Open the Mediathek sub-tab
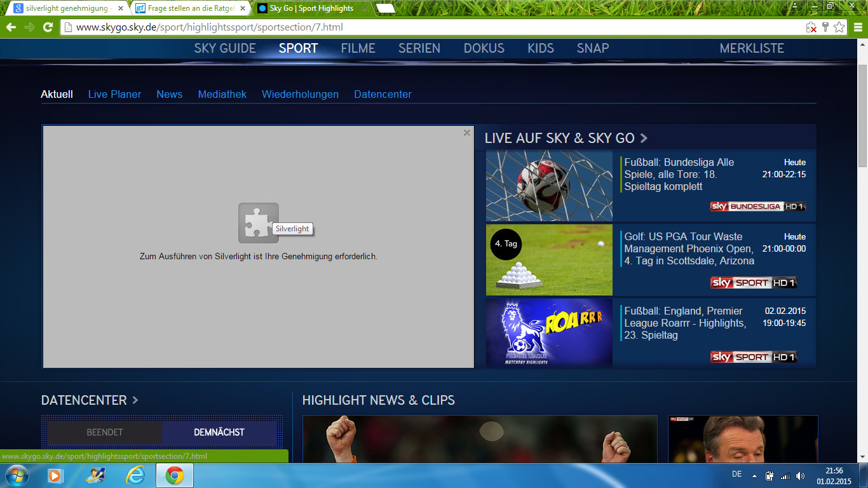Image resolution: width=868 pixels, height=488 pixels. [222, 94]
